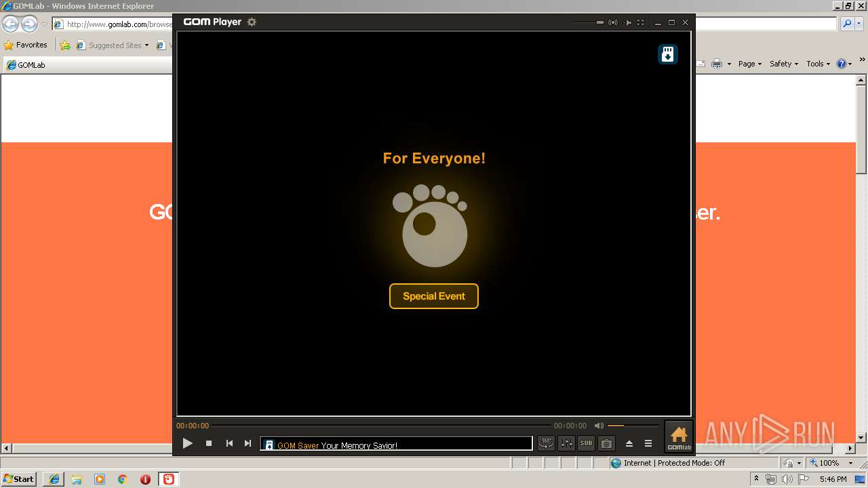Click the Action Center flag tray icon
The image size is (868, 488).
804,479
